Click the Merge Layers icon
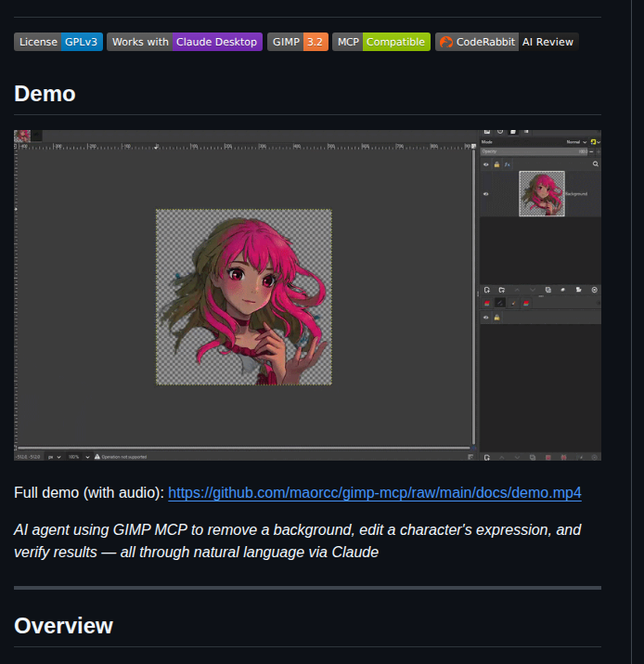The width and height of the screenshot is (644, 664). pyautogui.click(x=562, y=290)
